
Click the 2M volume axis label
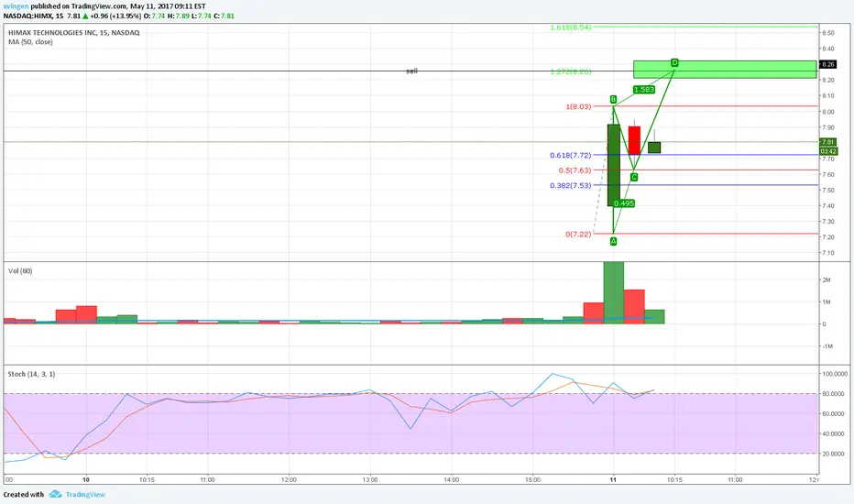pyautogui.click(x=827, y=280)
